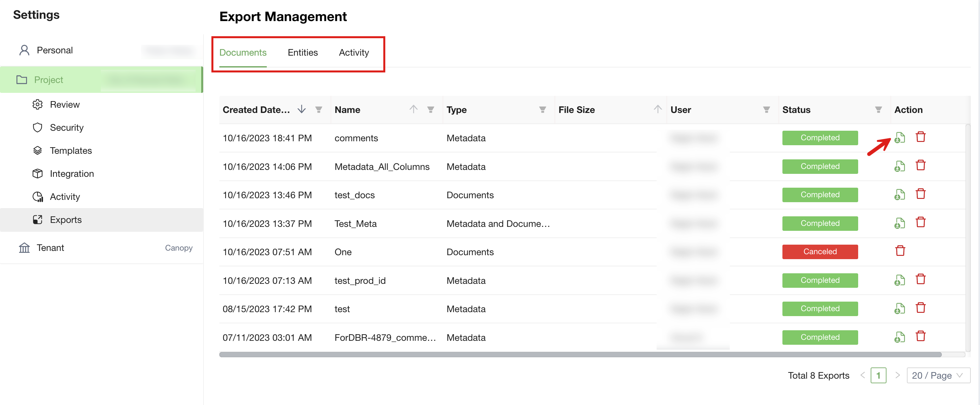The height and width of the screenshot is (405, 980).
Task: Select page 1 in pagination
Action: (878, 375)
